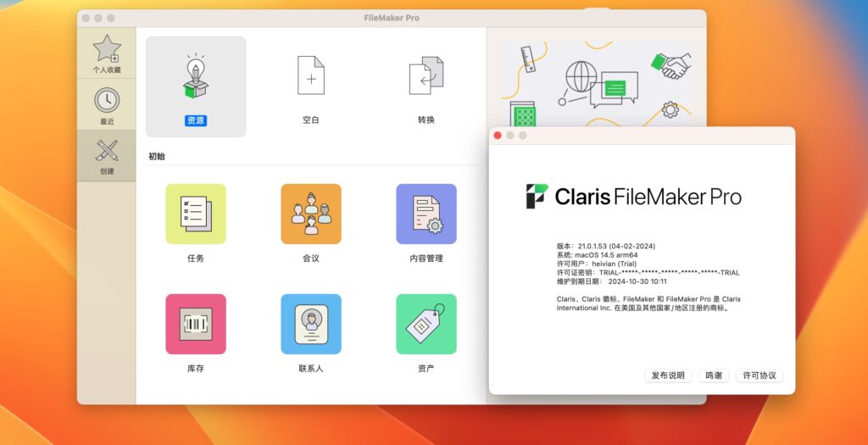Open the 会议 meetings people template
The width and height of the screenshot is (868, 445).
point(311,214)
